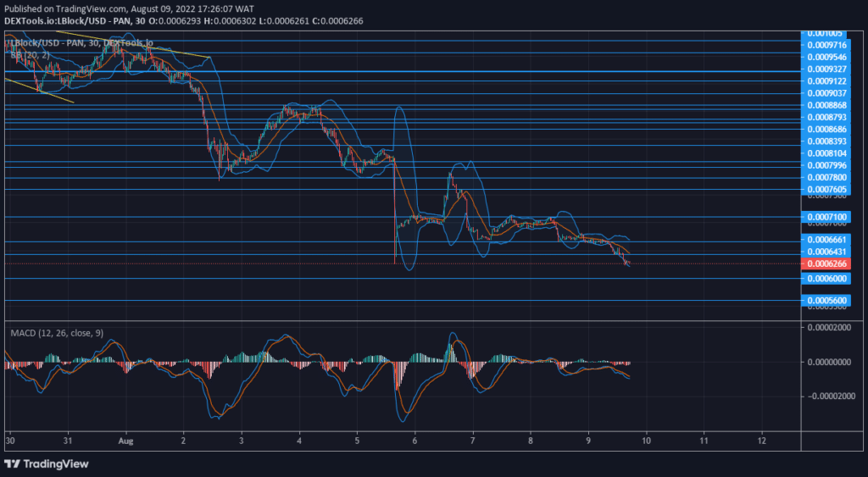Select the 0.0008686 price level label
Image resolution: width=868 pixels, height=477 pixels.
(826, 129)
